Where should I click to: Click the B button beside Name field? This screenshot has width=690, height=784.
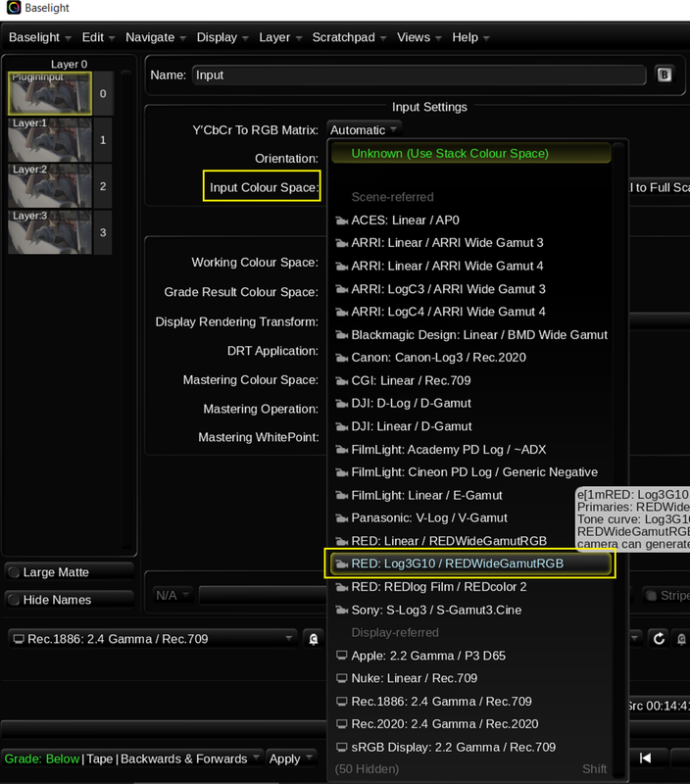coord(664,75)
